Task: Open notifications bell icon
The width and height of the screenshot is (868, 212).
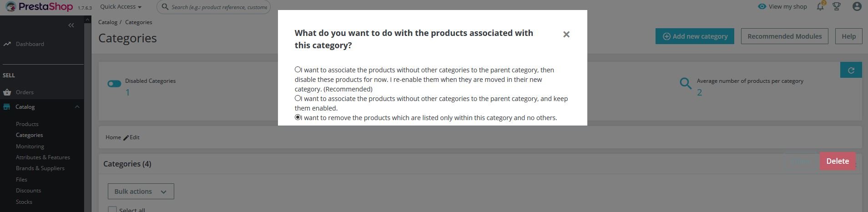Action: click(820, 6)
